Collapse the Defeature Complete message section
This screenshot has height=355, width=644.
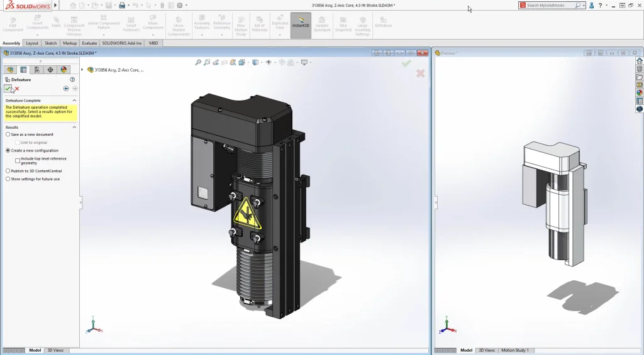(74, 101)
